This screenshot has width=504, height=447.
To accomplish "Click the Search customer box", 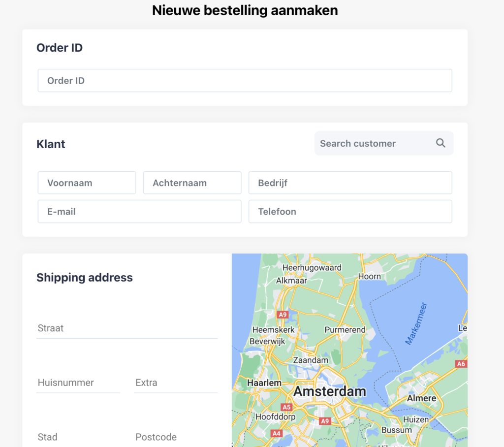I will pyautogui.click(x=374, y=143).
